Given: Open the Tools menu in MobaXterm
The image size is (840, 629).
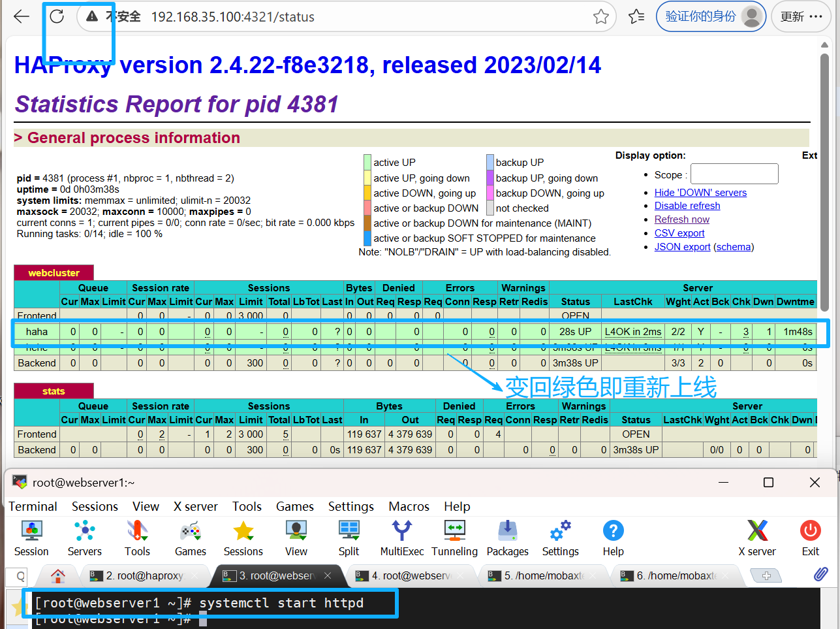Looking at the screenshot, I should click(x=247, y=506).
